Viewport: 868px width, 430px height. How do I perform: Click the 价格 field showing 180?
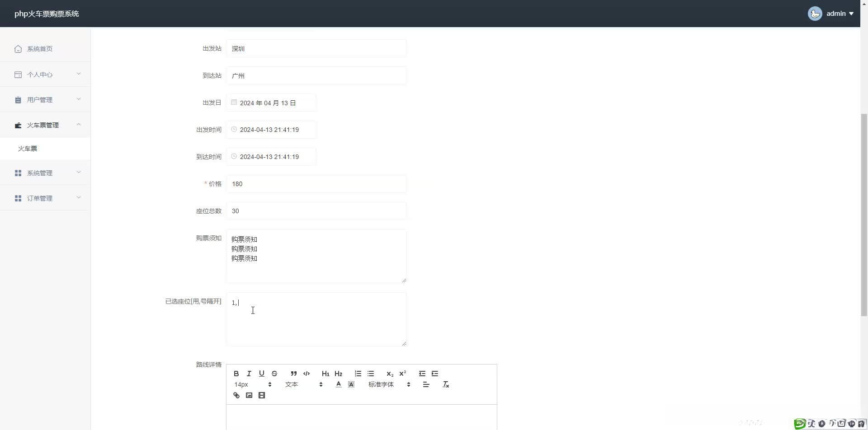coord(316,184)
